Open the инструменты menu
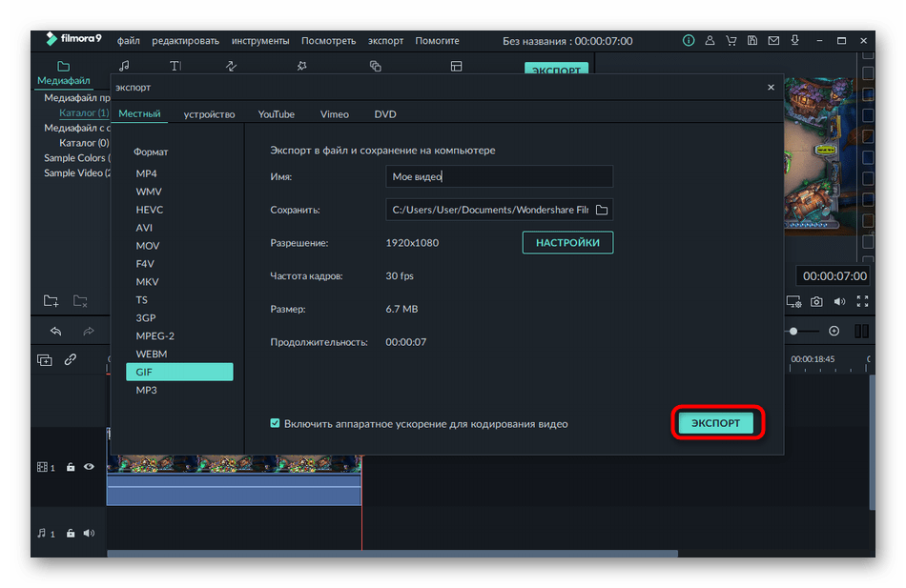906x588 pixels. click(x=259, y=41)
